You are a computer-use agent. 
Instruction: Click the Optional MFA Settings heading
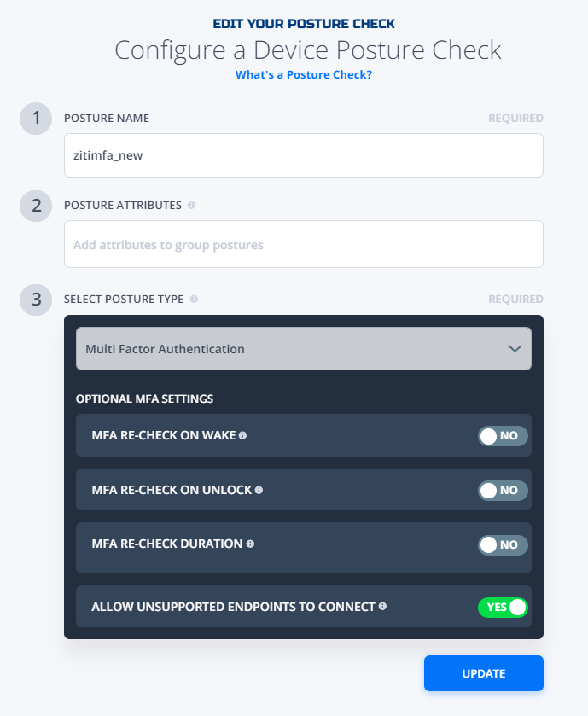[144, 399]
